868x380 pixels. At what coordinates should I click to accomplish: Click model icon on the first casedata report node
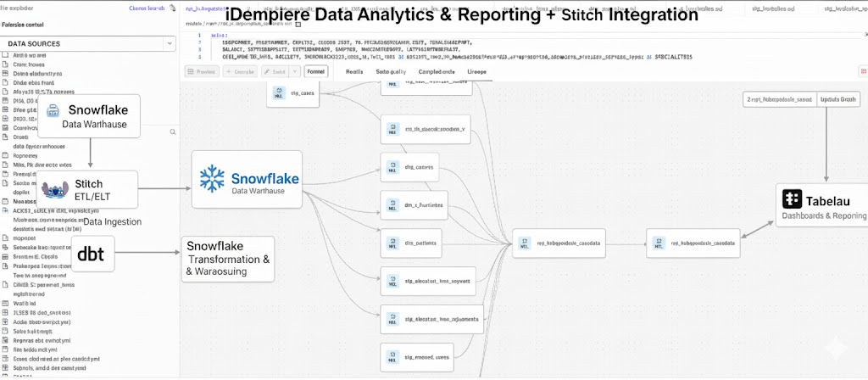pos(523,243)
